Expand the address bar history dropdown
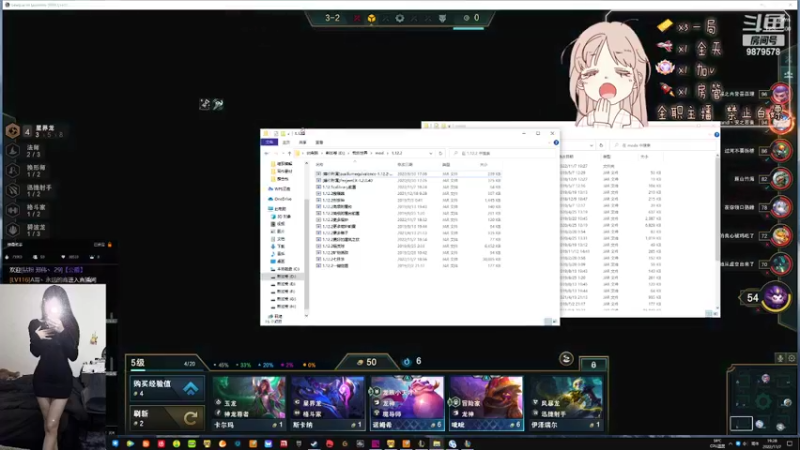 [431, 153]
